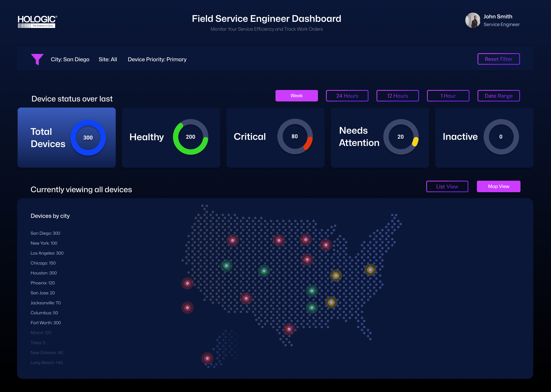This screenshot has height=392, width=551.
Task: Click the purple filter funnel icon
Action: pos(37,59)
